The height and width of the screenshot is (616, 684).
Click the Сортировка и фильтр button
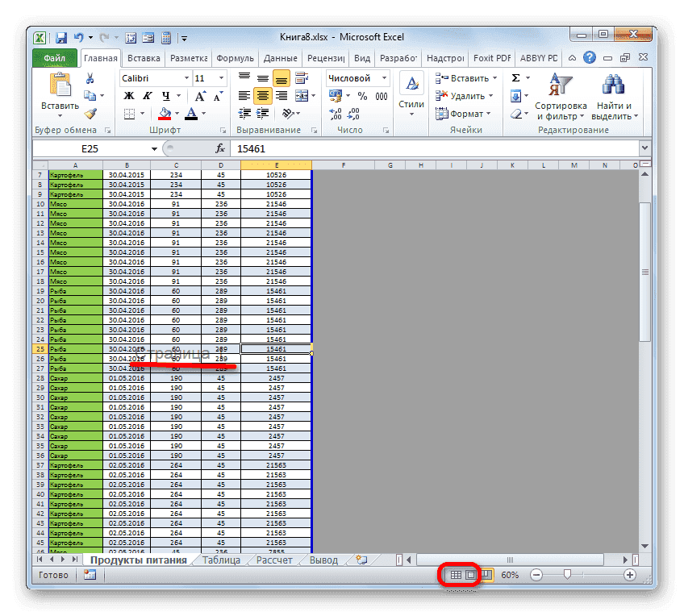[x=560, y=95]
